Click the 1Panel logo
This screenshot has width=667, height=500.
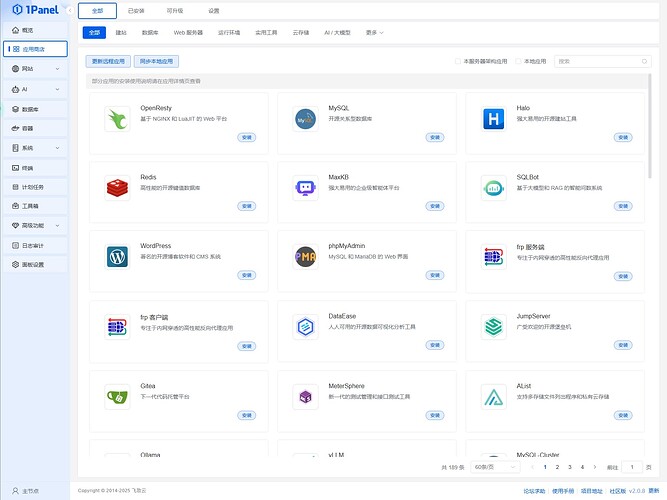pos(36,9)
